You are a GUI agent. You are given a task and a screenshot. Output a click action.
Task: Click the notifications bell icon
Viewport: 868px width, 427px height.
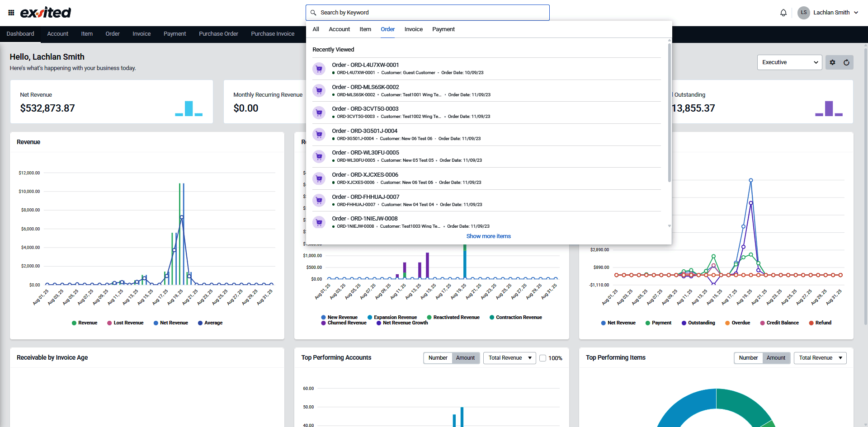coord(783,13)
